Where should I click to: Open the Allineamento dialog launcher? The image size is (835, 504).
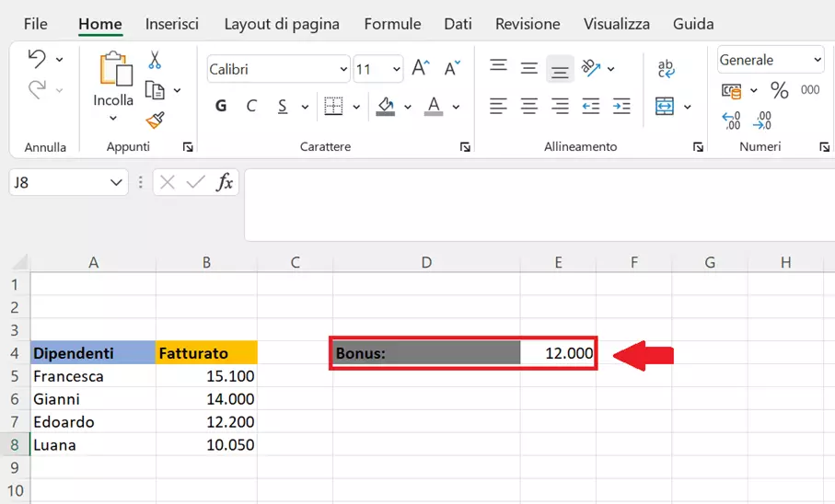click(x=698, y=147)
